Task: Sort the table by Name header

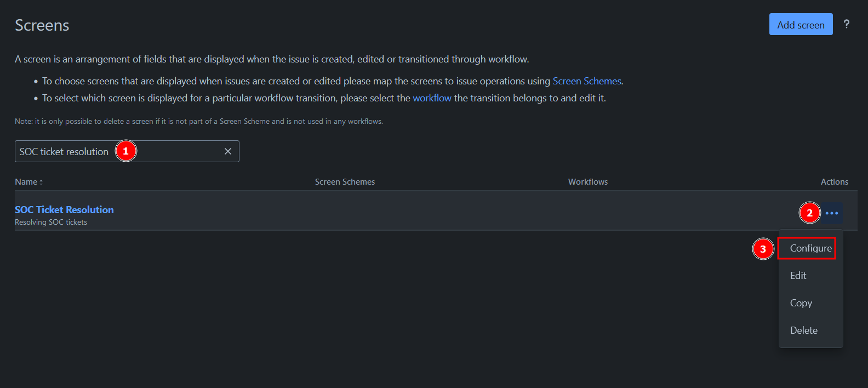Action: point(26,182)
